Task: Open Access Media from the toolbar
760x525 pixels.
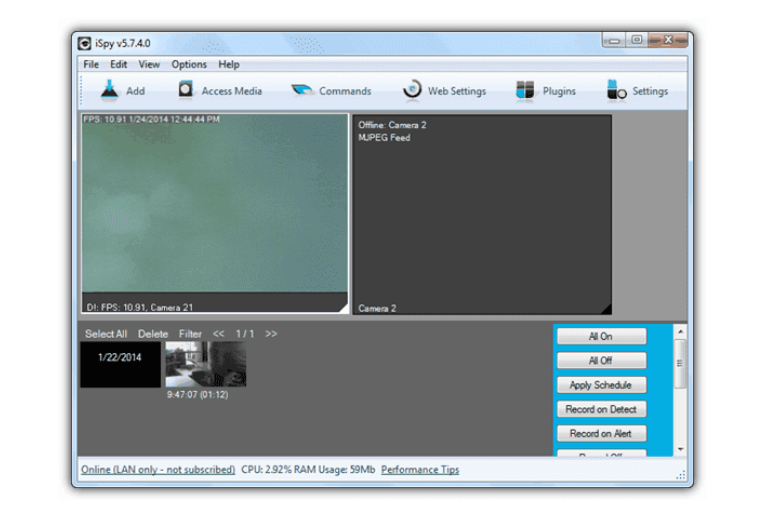Action: (x=220, y=91)
